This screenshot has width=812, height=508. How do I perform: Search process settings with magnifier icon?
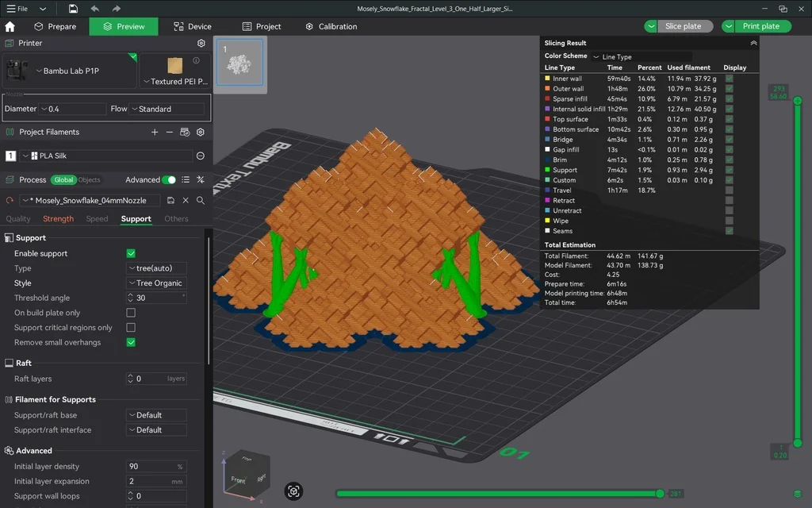point(201,201)
